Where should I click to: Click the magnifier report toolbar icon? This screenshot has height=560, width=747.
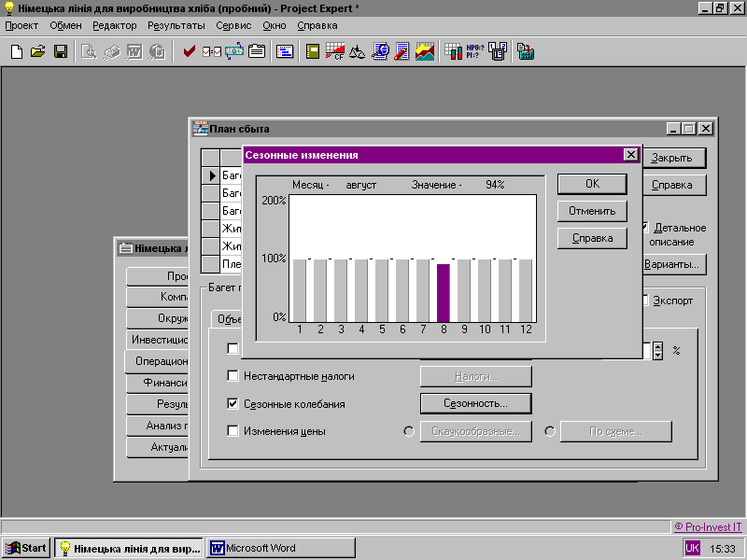(380, 51)
